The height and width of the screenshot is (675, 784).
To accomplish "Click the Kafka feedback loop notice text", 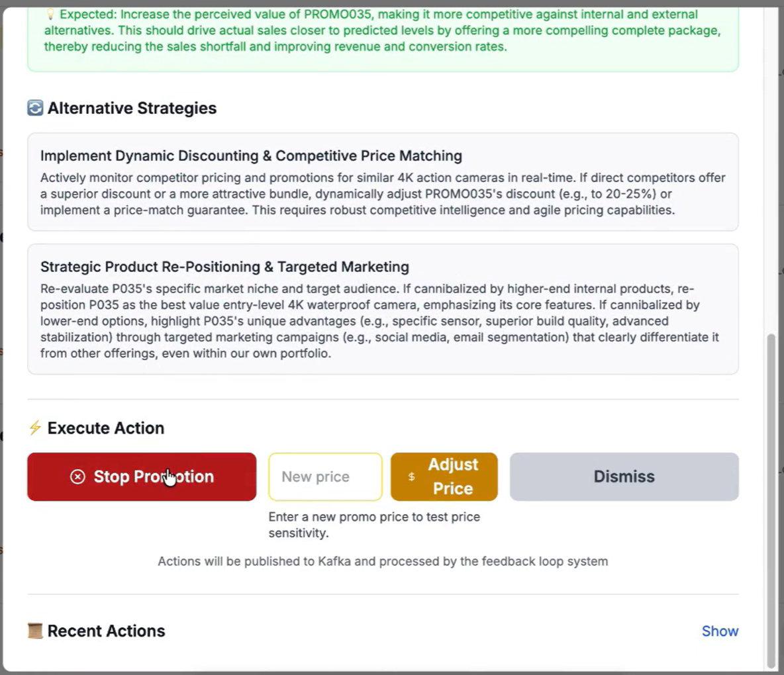I will 382,561.
